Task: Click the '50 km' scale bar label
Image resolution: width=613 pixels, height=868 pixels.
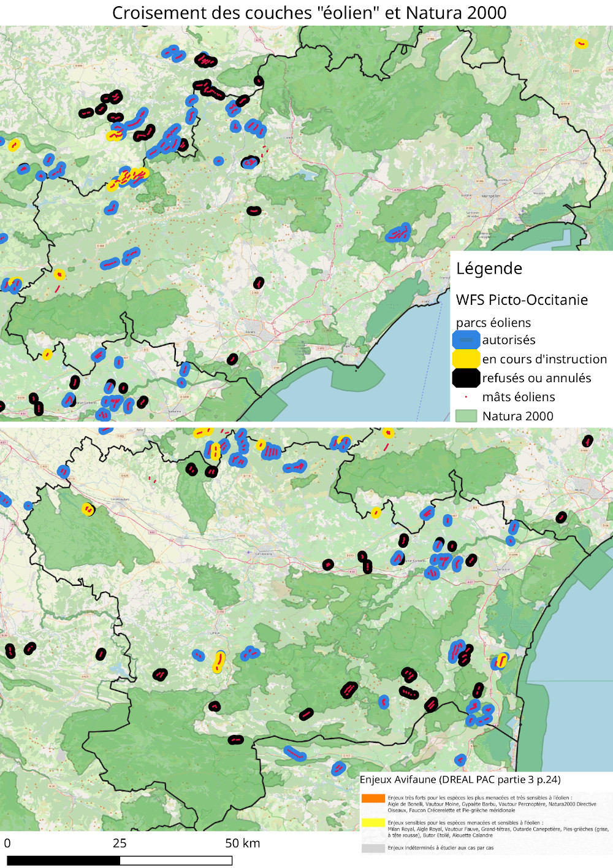Action: 242,843
